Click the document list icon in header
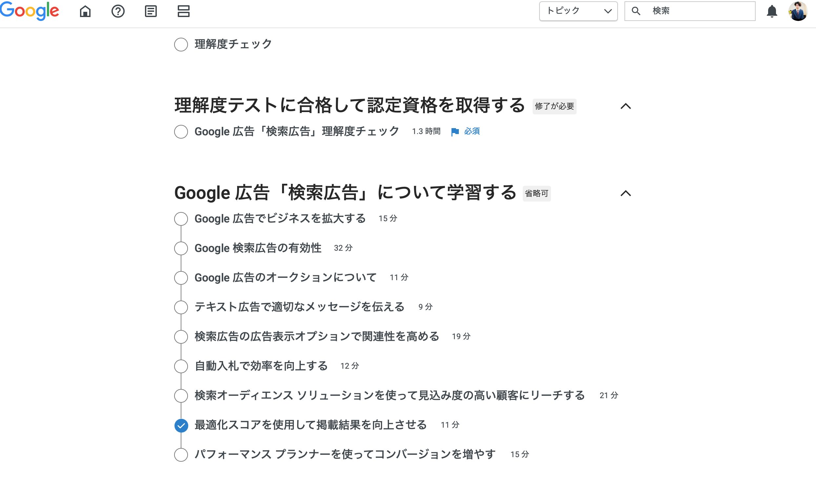Screen dimensions: 816x504 pyautogui.click(x=151, y=11)
